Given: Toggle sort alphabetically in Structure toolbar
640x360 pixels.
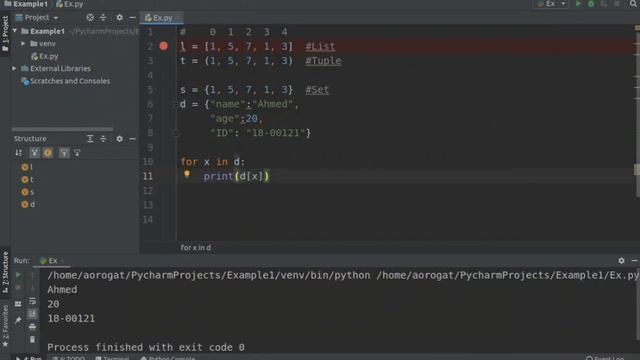Looking at the screenshot, I should (18, 153).
